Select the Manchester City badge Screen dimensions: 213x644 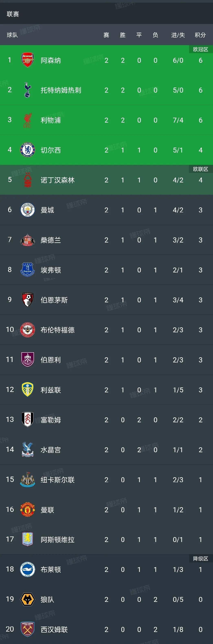pyautogui.click(x=27, y=210)
